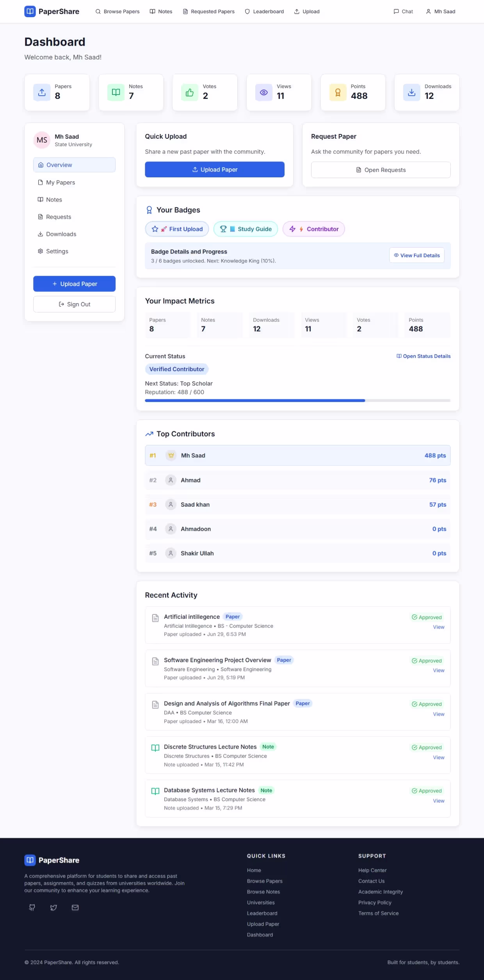The image size is (484, 980).
Task: Click the Contributor badge
Action: [313, 229]
